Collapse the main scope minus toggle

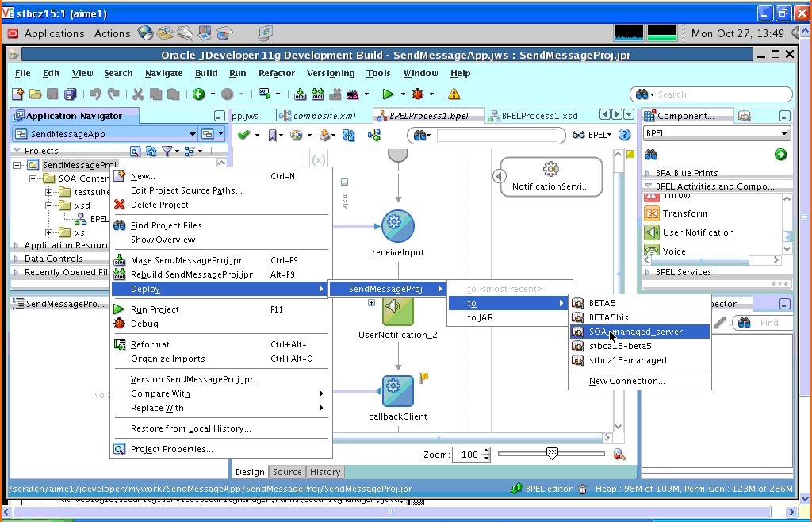pyautogui.click(x=344, y=182)
